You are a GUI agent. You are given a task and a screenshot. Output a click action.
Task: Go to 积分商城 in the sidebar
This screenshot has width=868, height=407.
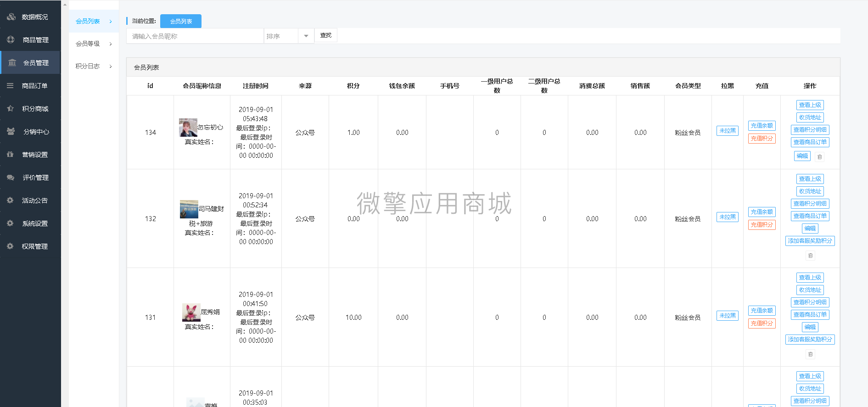[x=30, y=109]
